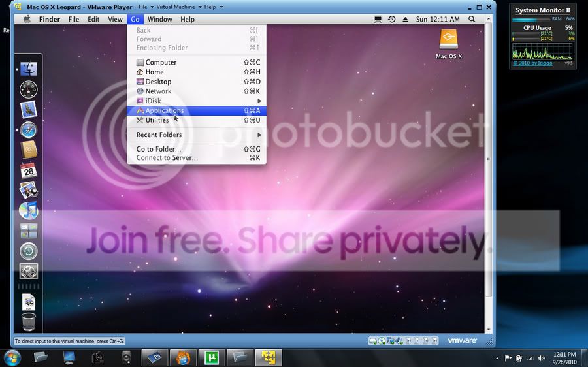This screenshot has width=588, height=367.
Task: Open the View menu
Action: point(115,19)
